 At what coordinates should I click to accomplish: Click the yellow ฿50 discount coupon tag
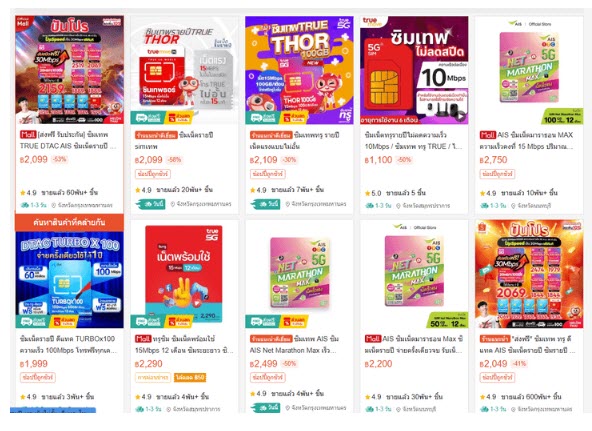pyautogui.click(x=190, y=377)
